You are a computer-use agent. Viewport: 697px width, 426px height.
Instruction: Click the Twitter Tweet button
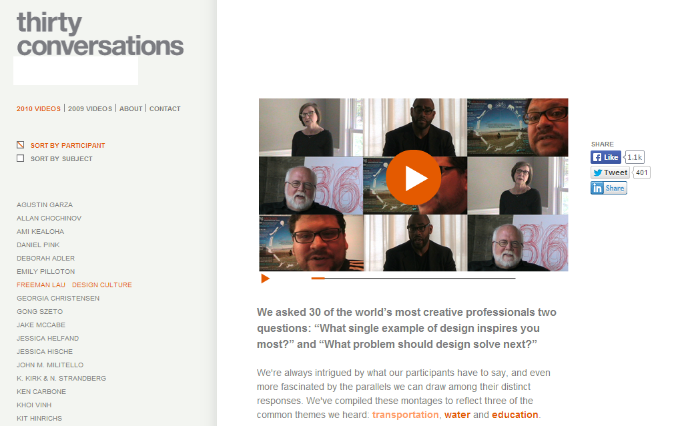pos(610,173)
